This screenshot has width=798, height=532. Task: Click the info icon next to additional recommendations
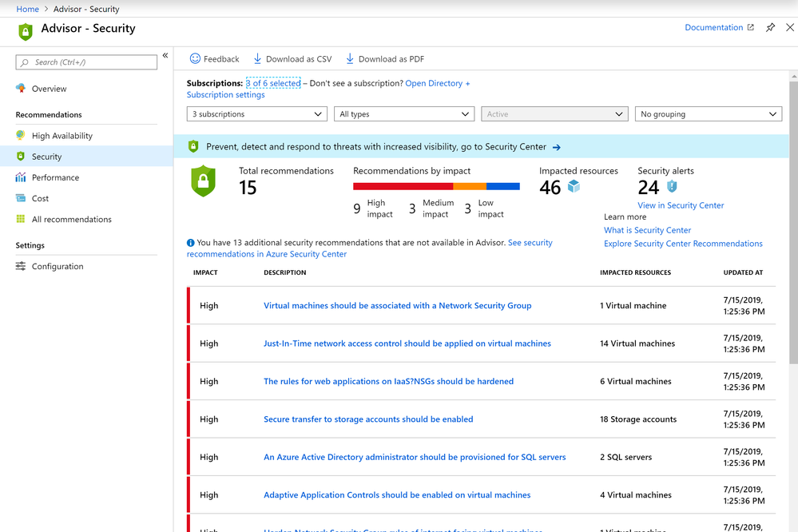point(191,243)
